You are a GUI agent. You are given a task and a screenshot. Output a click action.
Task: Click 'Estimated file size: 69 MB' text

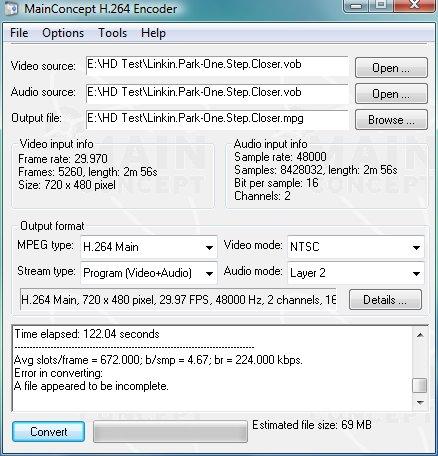312,425
